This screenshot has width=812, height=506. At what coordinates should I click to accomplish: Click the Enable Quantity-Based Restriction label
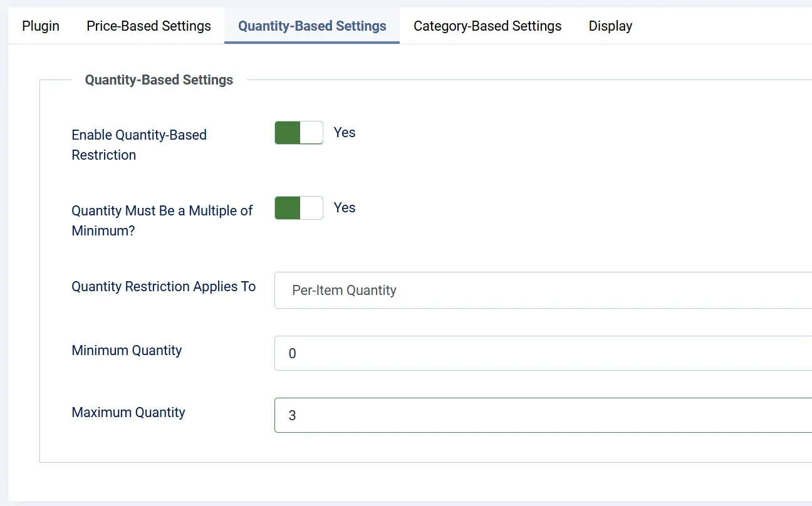coord(139,145)
